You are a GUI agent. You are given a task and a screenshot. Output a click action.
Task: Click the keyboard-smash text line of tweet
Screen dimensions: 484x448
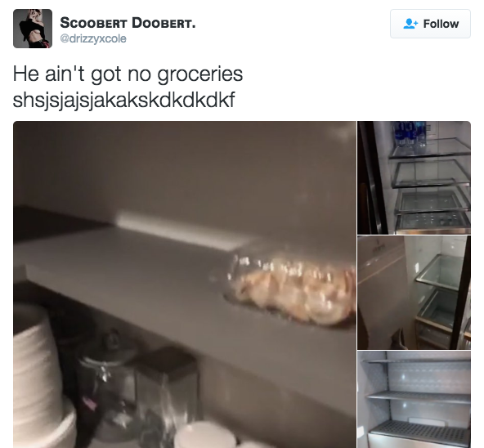[123, 100]
